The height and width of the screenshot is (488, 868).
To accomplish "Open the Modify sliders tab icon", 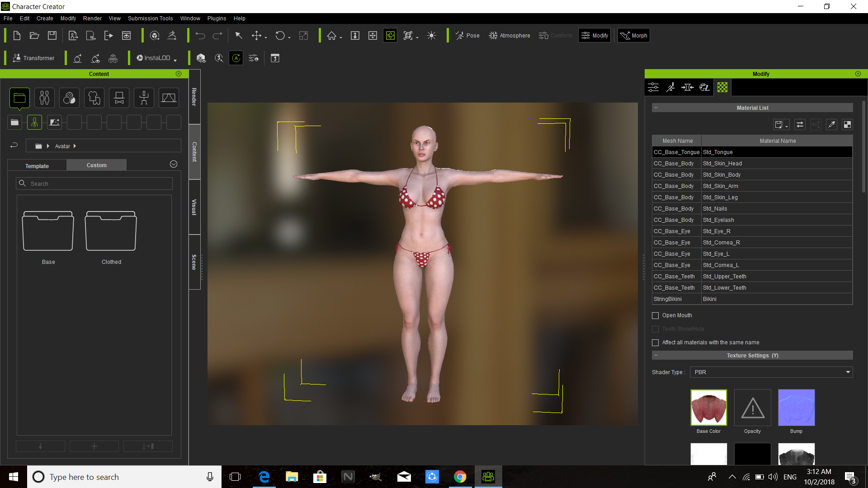I will click(x=653, y=87).
